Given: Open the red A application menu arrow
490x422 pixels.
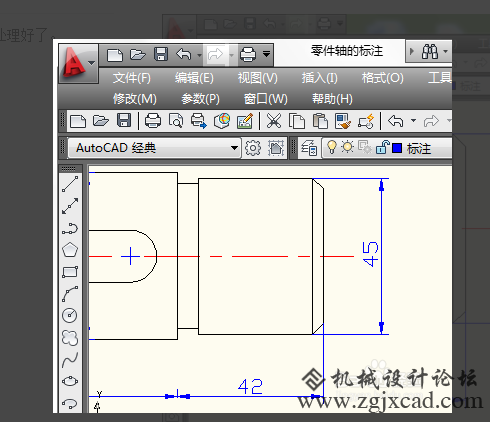Looking at the screenshot, I should 92,63.
